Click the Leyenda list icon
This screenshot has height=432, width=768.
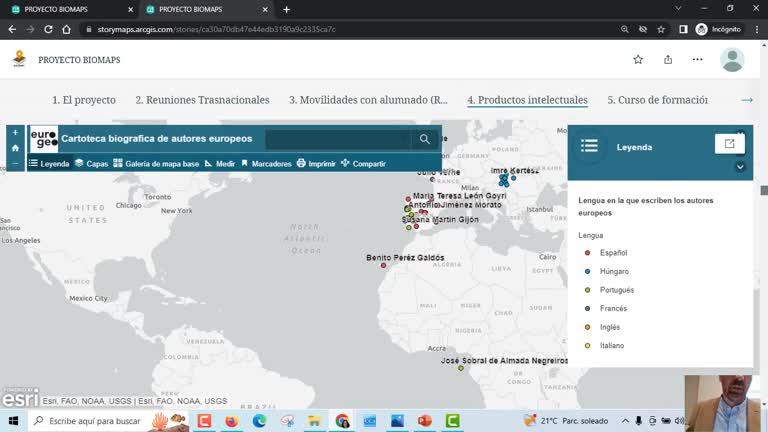click(x=589, y=146)
